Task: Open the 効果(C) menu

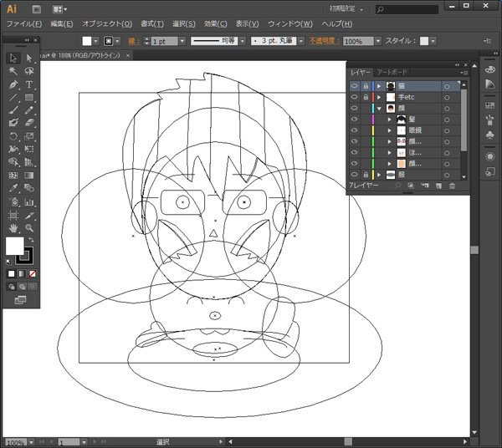Action: tap(216, 24)
